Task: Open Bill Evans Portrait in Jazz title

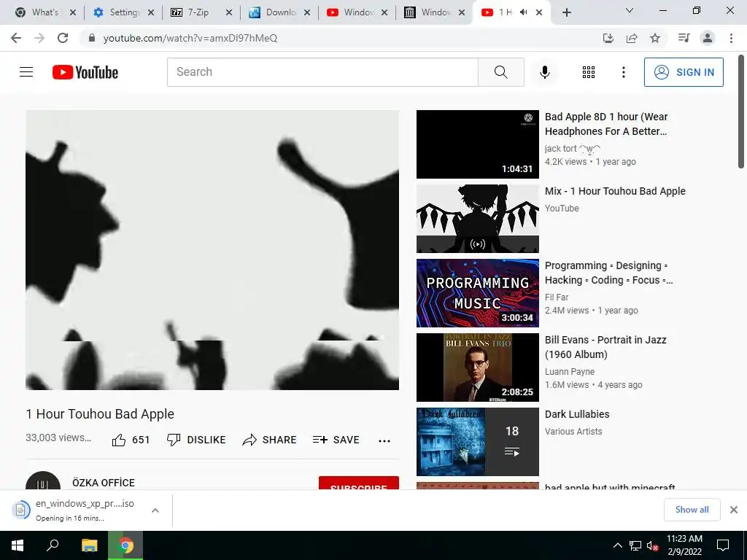Action: (605, 346)
